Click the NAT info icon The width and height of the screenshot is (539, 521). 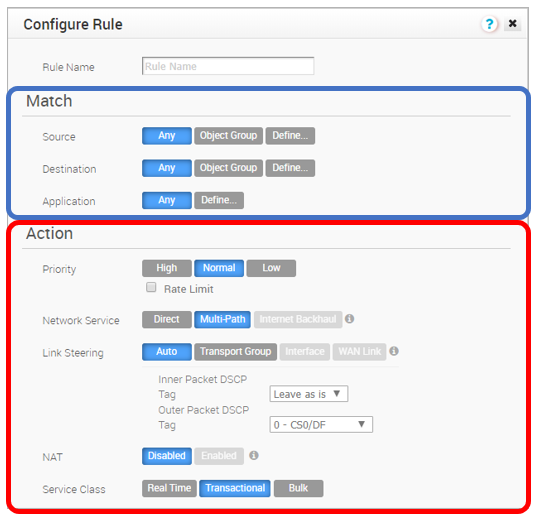coord(254,455)
